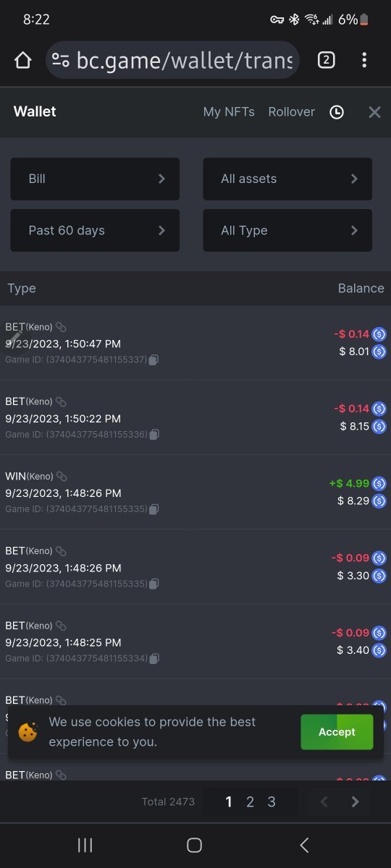Copy Game ID ending in 155334

pyautogui.click(x=154, y=658)
